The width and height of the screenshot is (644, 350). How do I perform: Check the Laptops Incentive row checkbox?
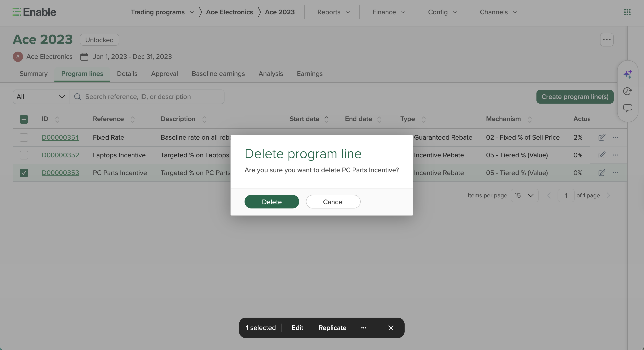coord(24,155)
